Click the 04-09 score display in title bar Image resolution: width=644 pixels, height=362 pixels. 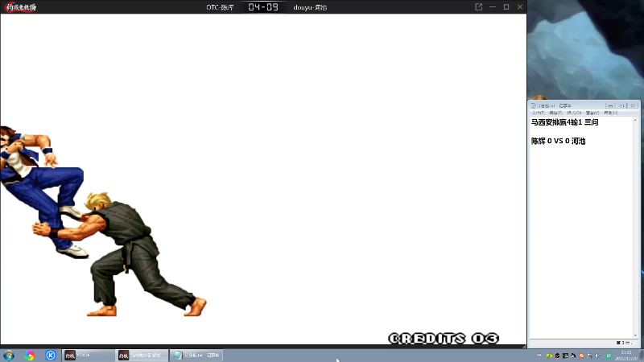[263, 7]
